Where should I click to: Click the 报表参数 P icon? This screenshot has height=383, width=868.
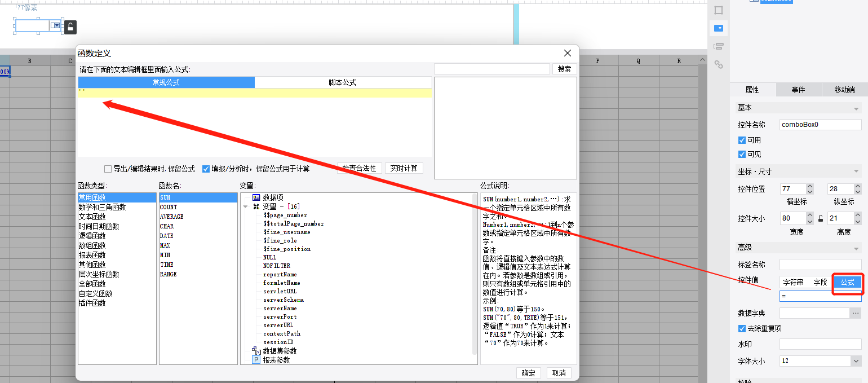[256, 359]
